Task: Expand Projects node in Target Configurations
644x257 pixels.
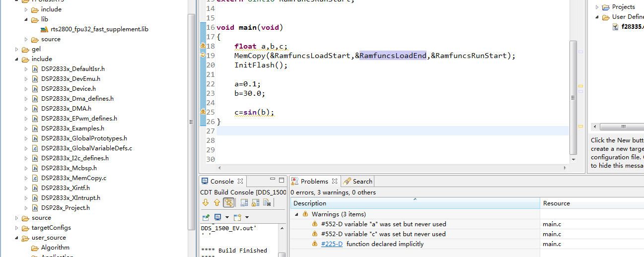Action: tap(597, 7)
